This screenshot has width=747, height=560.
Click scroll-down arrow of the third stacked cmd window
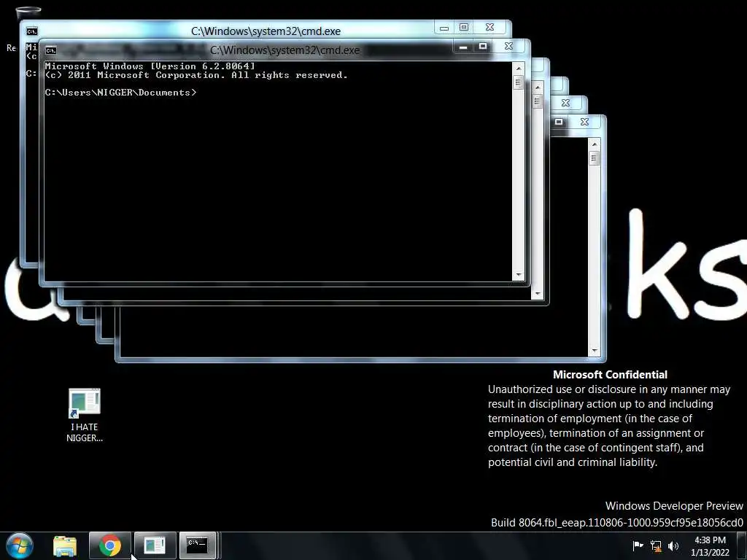538,294
